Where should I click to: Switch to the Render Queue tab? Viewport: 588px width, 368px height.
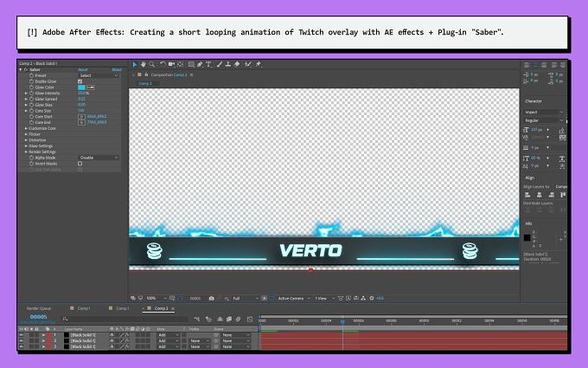click(x=39, y=308)
